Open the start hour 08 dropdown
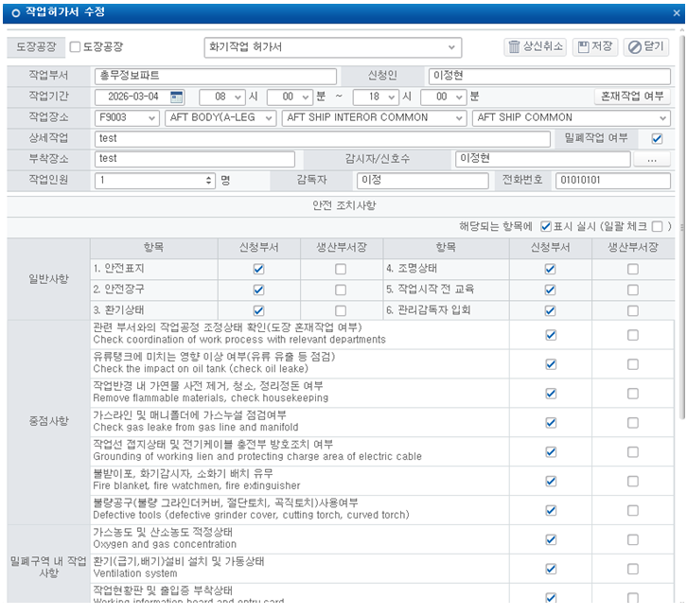 pos(221,97)
